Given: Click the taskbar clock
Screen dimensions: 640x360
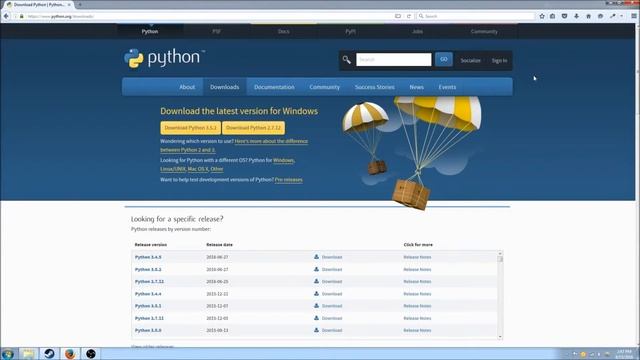Looking at the screenshot, I should (x=624, y=354).
